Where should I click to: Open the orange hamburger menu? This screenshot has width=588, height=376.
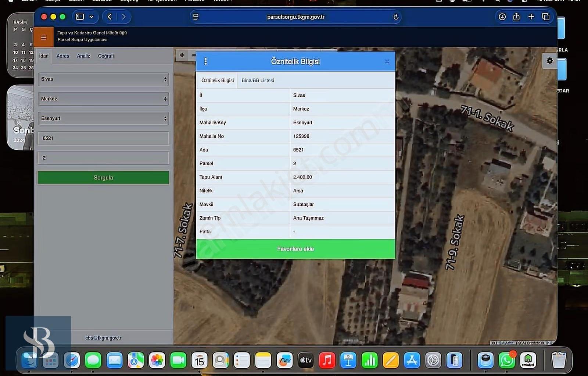tap(43, 37)
